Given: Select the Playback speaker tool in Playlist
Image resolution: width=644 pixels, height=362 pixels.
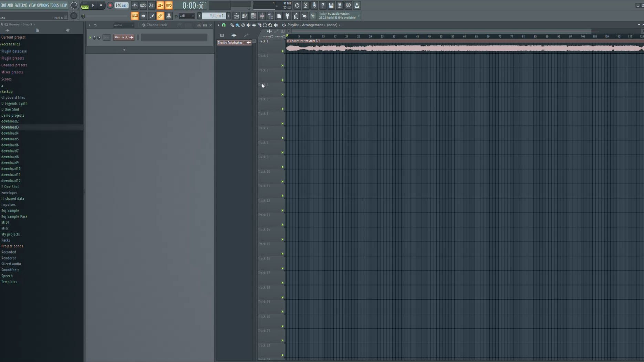Looking at the screenshot, I should 276,25.
